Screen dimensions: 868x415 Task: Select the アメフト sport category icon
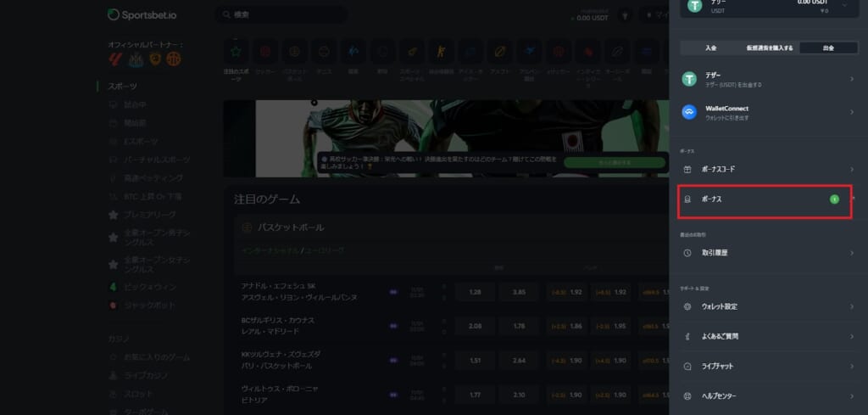pos(500,52)
